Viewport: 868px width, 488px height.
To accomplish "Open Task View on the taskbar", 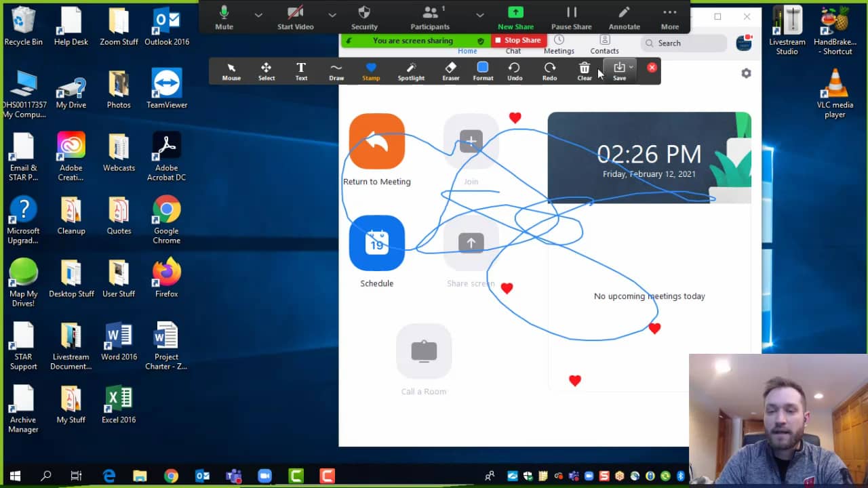I will (x=77, y=476).
